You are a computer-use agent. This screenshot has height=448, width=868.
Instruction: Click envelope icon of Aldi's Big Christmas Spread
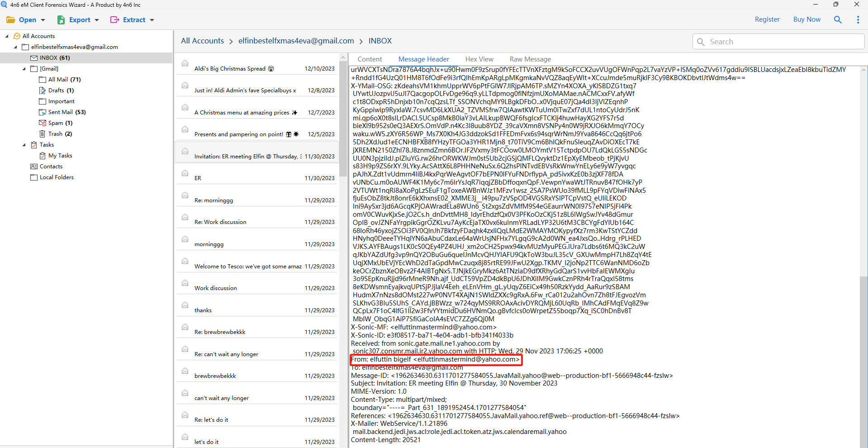(x=185, y=63)
